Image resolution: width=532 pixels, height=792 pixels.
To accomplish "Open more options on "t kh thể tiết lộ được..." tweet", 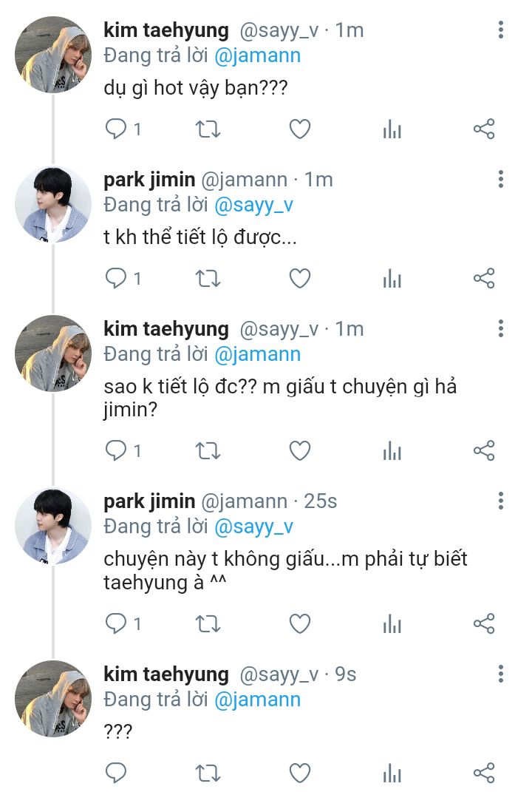I will click(501, 179).
